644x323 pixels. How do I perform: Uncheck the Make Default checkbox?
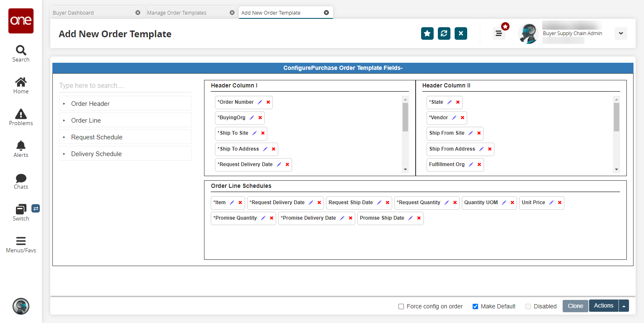(x=475, y=306)
